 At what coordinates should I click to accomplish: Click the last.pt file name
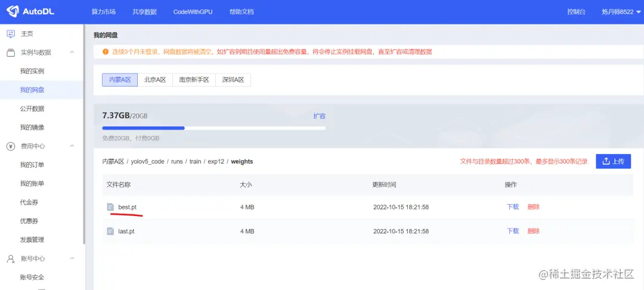coord(126,232)
